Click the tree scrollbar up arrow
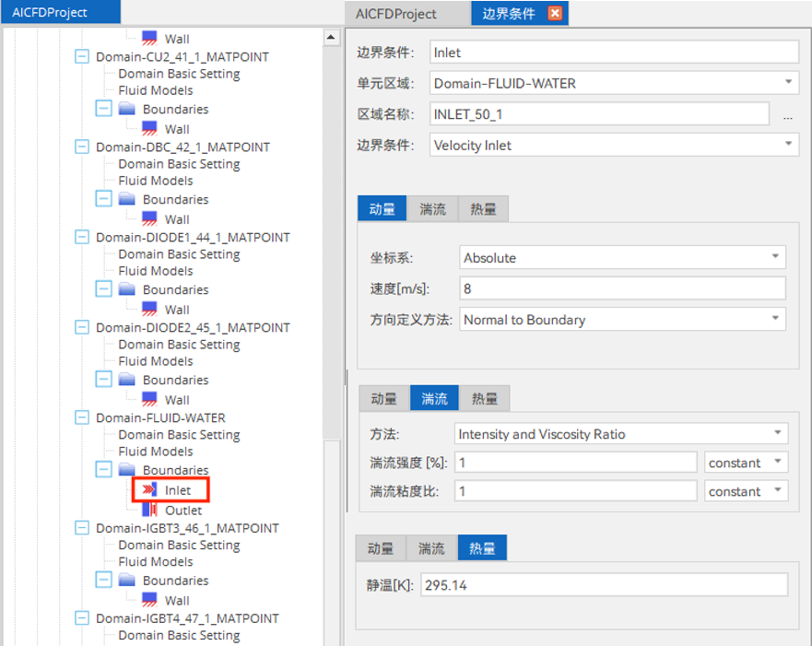Screen dimensions: 812x646 331,37
